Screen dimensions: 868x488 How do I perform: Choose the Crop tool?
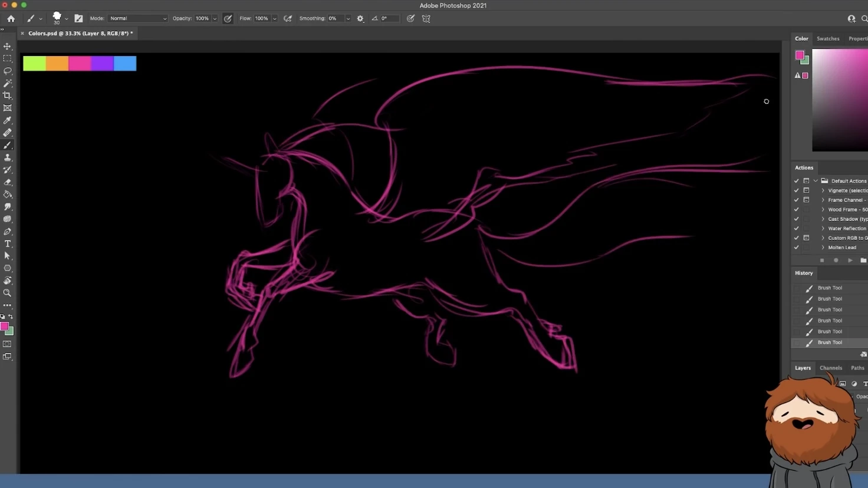(8, 95)
